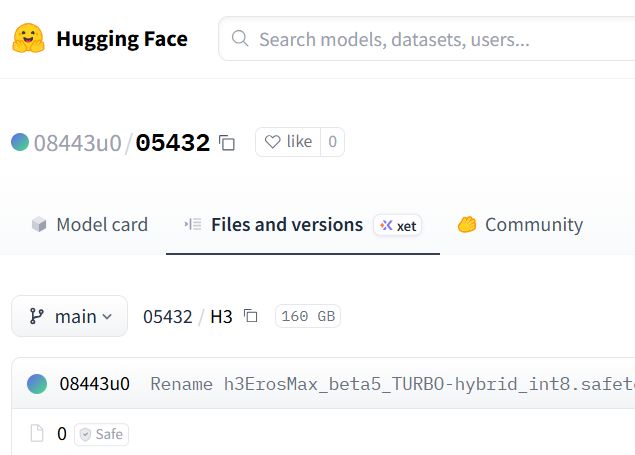Click the file icon for file 0
635x455 pixels.
coord(37,434)
